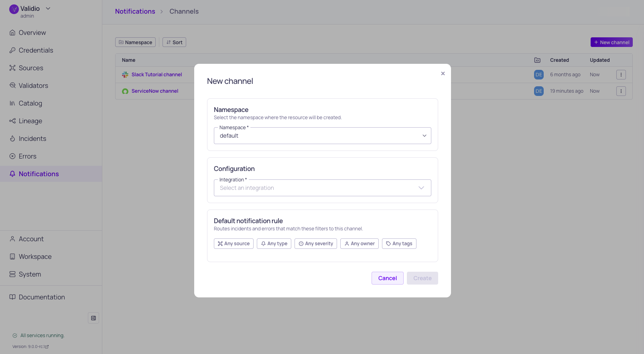Click the Any type filter chip
Screen dimensions: 644x354
(x=274, y=244)
